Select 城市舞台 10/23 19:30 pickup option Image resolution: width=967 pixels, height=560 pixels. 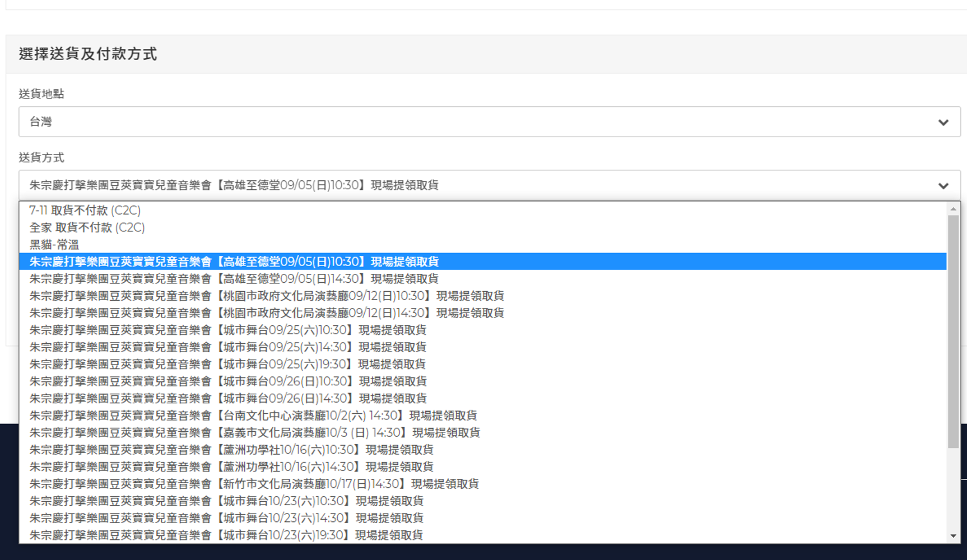pyautogui.click(x=226, y=535)
